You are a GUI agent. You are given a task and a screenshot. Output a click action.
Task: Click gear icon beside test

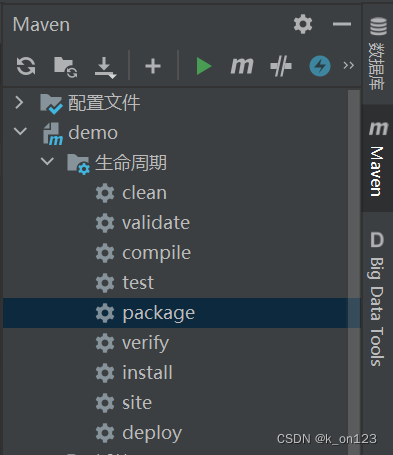pos(105,283)
